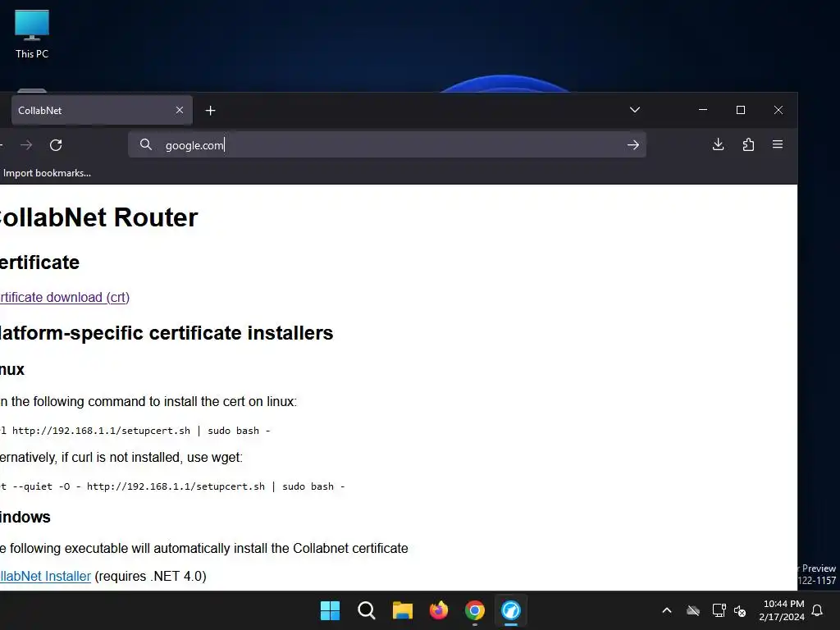Open the extensions puzzle icon
Image resolution: width=840 pixels, height=630 pixels.
pyautogui.click(x=748, y=144)
